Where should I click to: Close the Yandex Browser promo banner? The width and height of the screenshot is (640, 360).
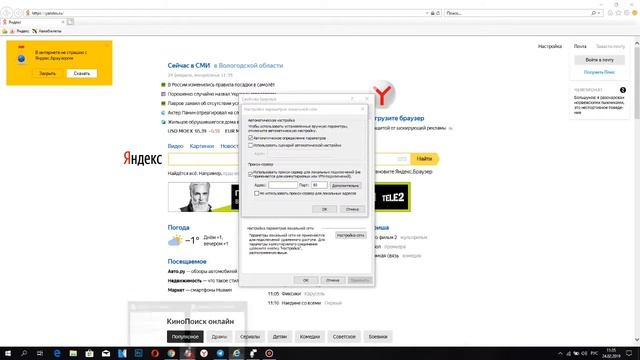point(48,73)
